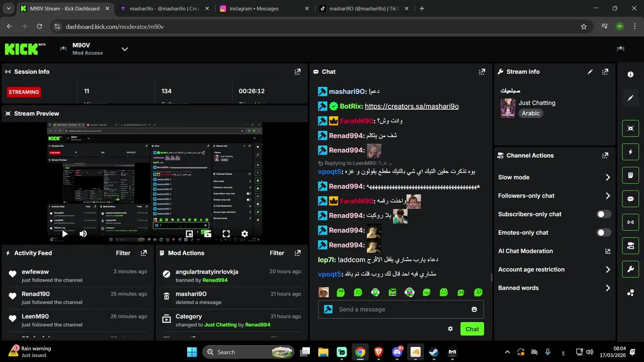Pop out the Mod Actions panel
This screenshot has width=644, height=362.
[x=297, y=253]
